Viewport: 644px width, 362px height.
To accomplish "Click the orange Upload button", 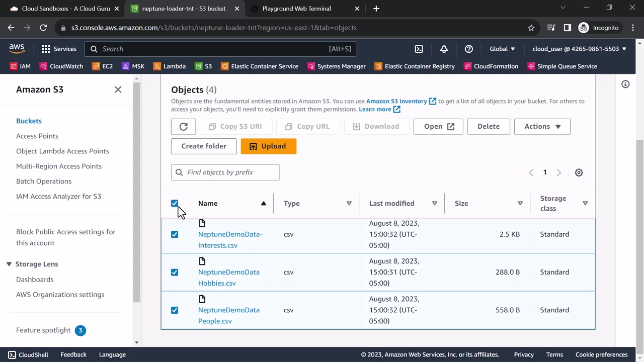I will 268,146.
